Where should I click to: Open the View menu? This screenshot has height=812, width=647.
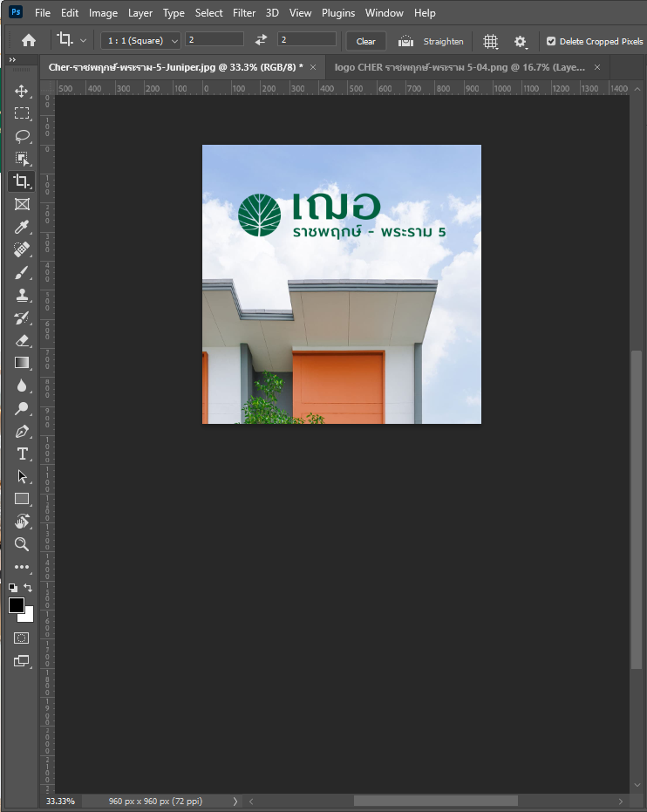pyautogui.click(x=300, y=13)
